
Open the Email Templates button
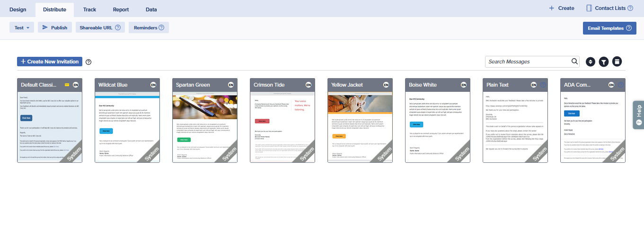tap(609, 28)
